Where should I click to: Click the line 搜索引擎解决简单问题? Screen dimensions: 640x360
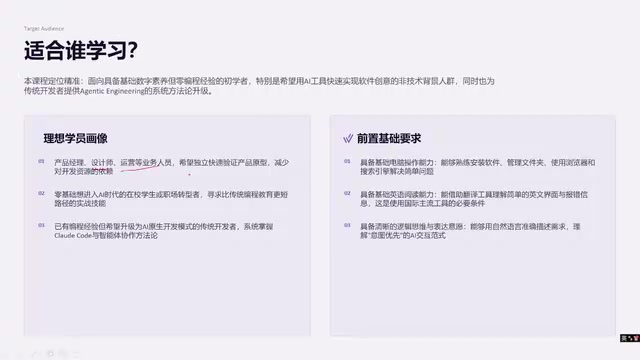click(397, 171)
